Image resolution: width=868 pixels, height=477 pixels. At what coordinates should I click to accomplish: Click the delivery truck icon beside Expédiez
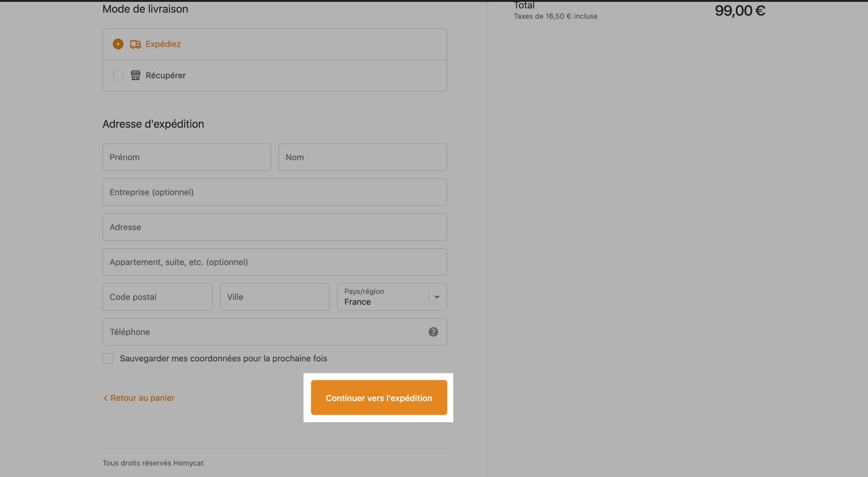pos(135,44)
